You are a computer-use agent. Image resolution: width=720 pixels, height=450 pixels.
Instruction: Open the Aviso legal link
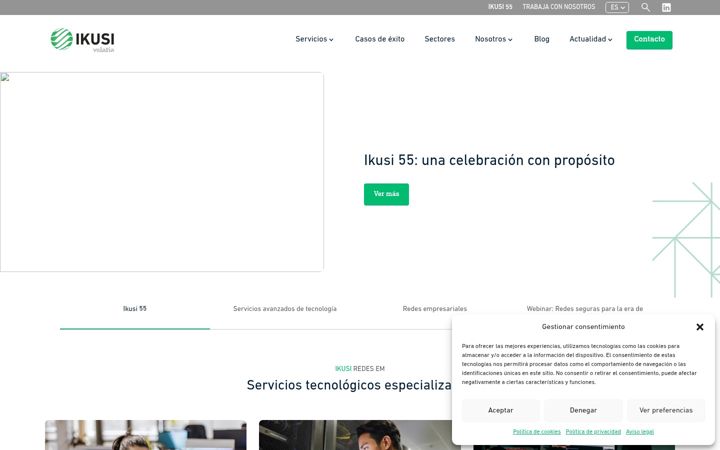click(x=640, y=432)
